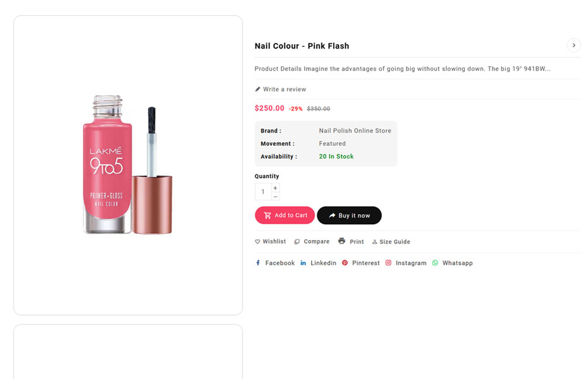Open the Write a review link
This screenshot has width=588, height=379.
point(285,89)
